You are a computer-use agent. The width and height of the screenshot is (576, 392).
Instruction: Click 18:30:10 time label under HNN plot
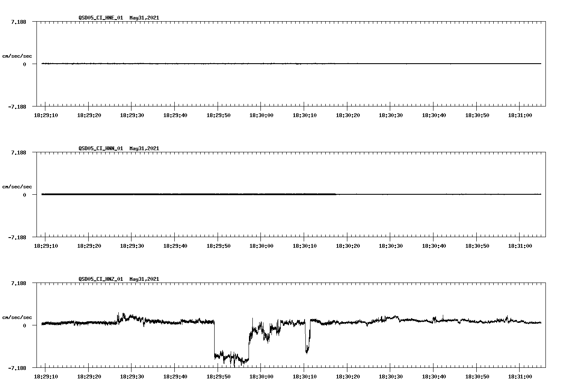[304, 246]
